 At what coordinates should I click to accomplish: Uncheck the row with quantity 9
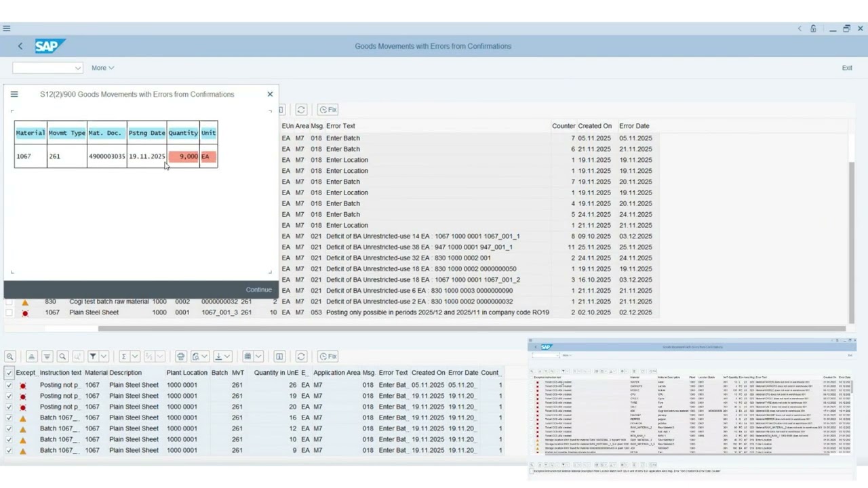pyautogui.click(x=9, y=450)
